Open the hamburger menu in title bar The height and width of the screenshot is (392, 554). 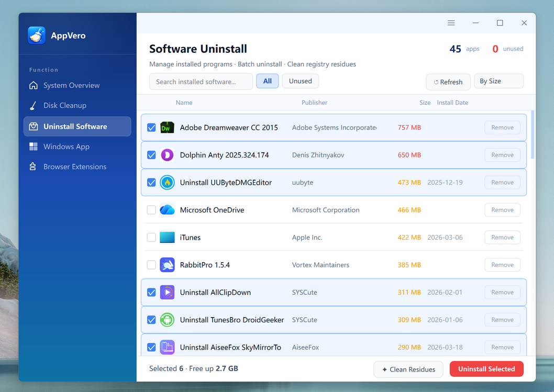451,23
